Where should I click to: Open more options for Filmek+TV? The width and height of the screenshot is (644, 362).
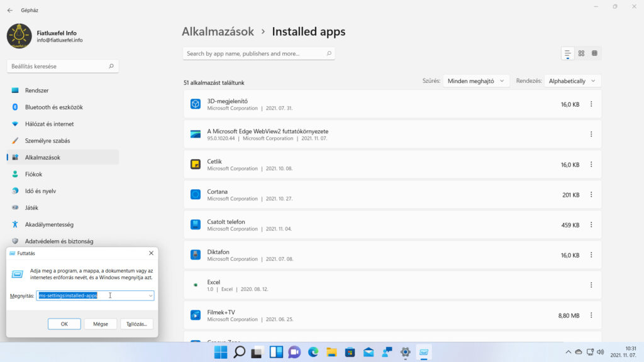coord(591,315)
